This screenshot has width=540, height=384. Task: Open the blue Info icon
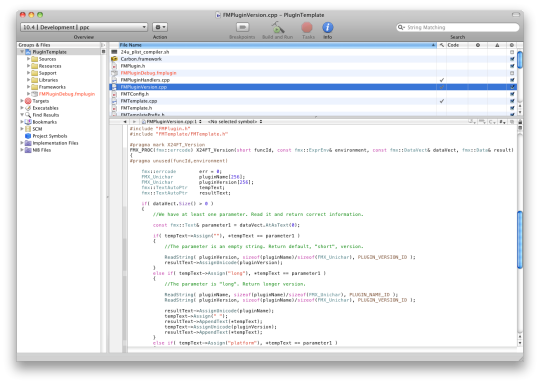point(328,27)
